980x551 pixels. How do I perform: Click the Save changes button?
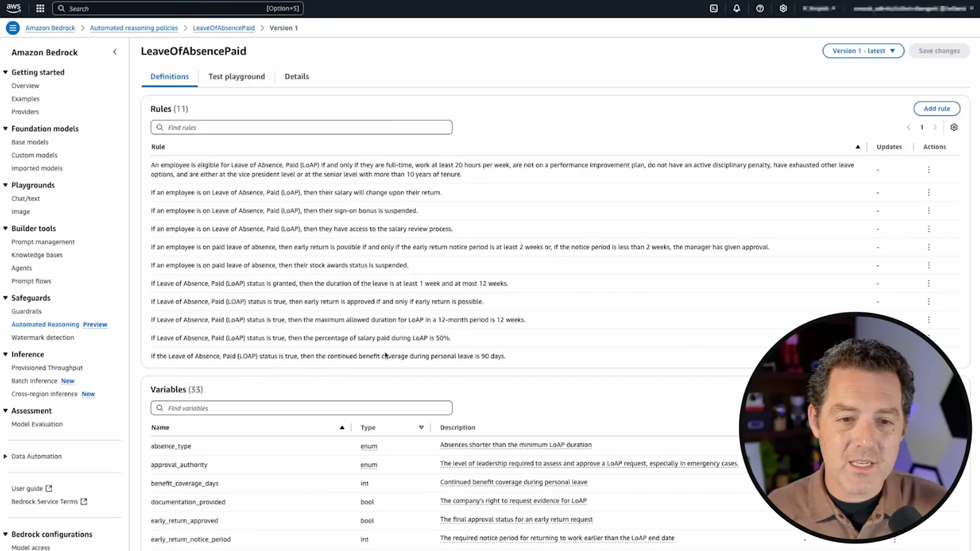[x=939, y=51]
